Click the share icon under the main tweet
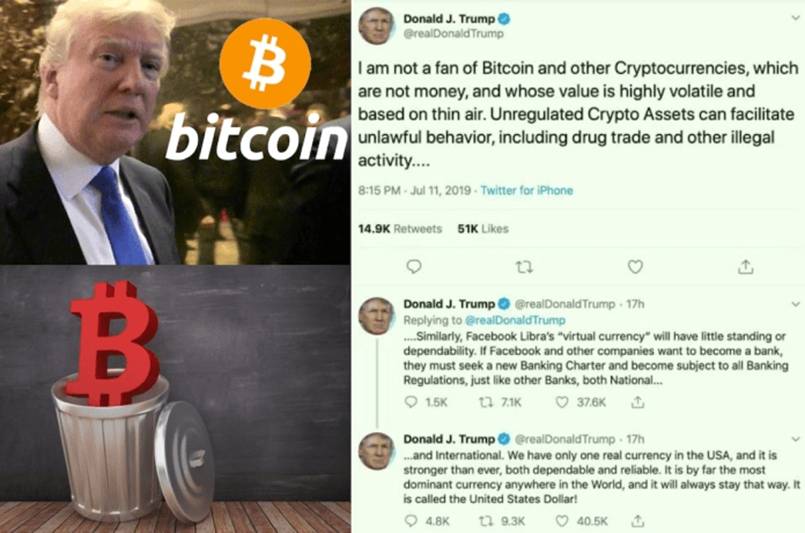The image size is (805, 533). 745,266
